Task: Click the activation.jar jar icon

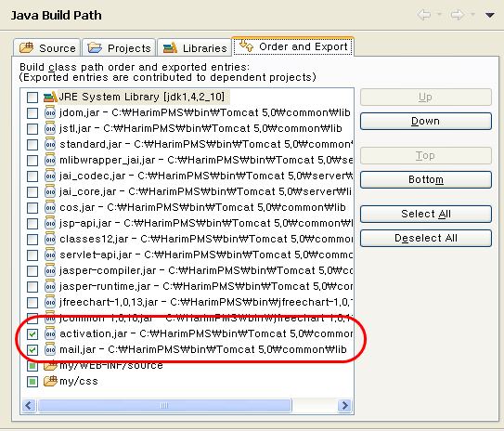Action: tap(50, 333)
